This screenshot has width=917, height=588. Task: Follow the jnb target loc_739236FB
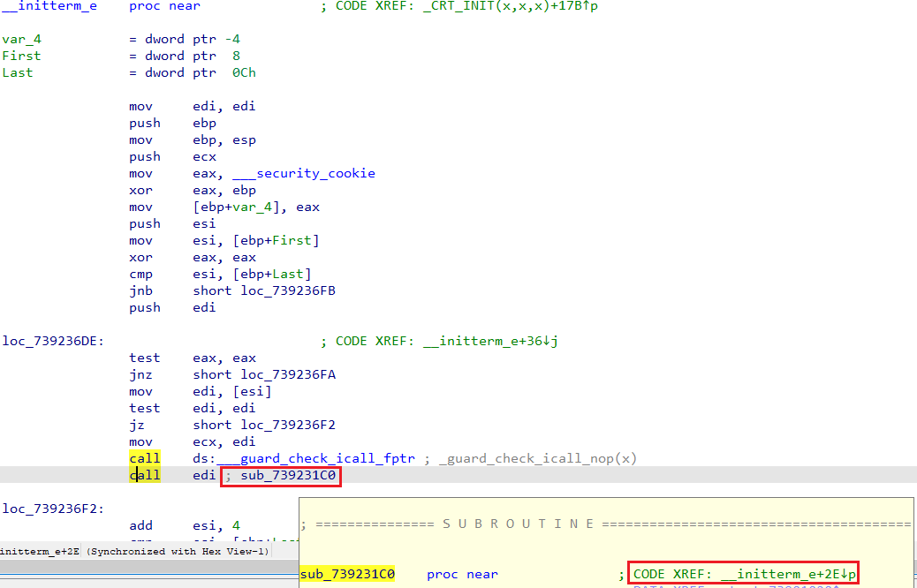tap(288, 291)
